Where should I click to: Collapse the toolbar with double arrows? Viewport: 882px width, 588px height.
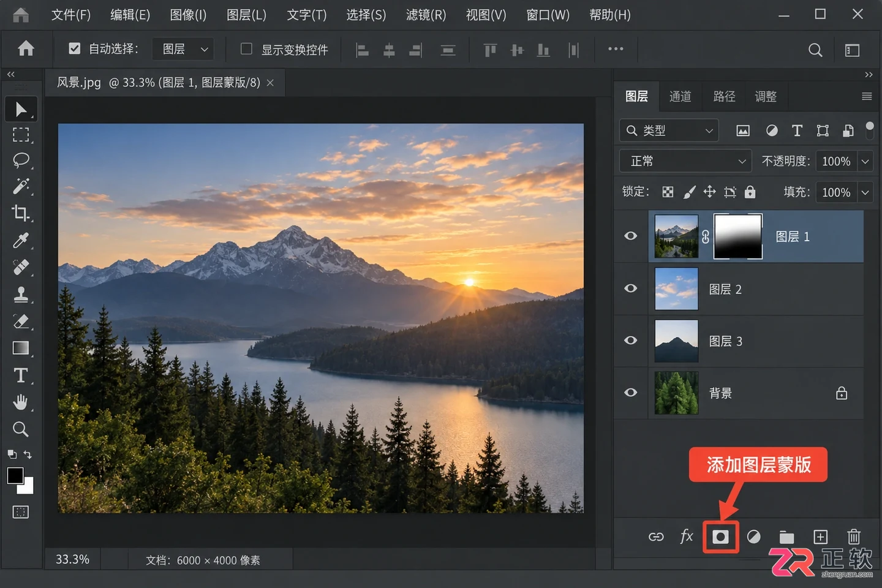coord(11,74)
